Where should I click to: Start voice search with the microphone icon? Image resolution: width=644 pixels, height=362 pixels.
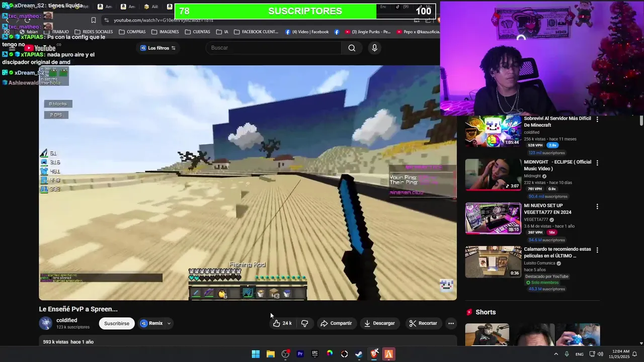click(x=374, y=48)
